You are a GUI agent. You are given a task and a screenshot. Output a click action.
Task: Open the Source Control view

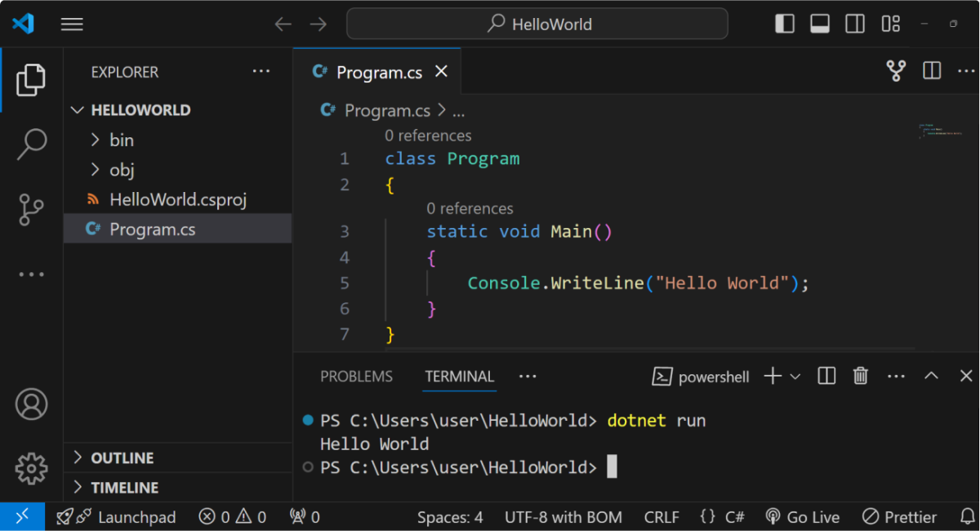tap(31, 209)
